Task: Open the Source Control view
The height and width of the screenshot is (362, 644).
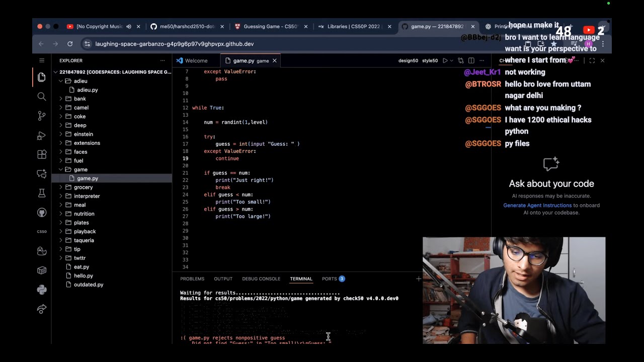Action: pos(42,116)
